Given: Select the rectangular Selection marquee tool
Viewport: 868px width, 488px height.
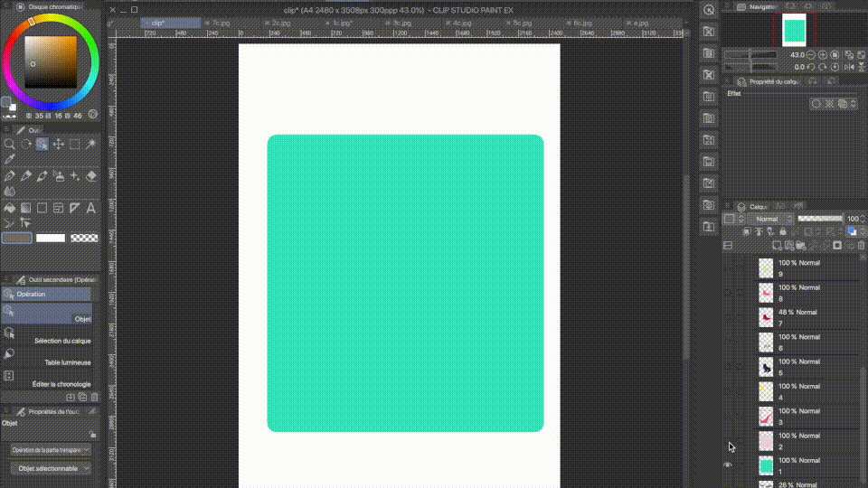Looking at the screenshot, I should 74,145.
